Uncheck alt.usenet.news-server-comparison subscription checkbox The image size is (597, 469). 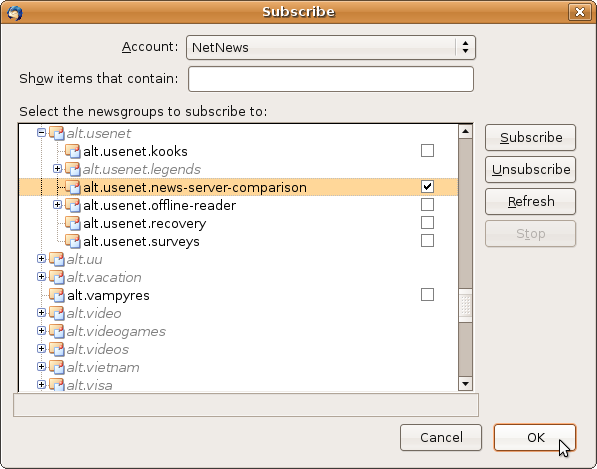[427, 187]
